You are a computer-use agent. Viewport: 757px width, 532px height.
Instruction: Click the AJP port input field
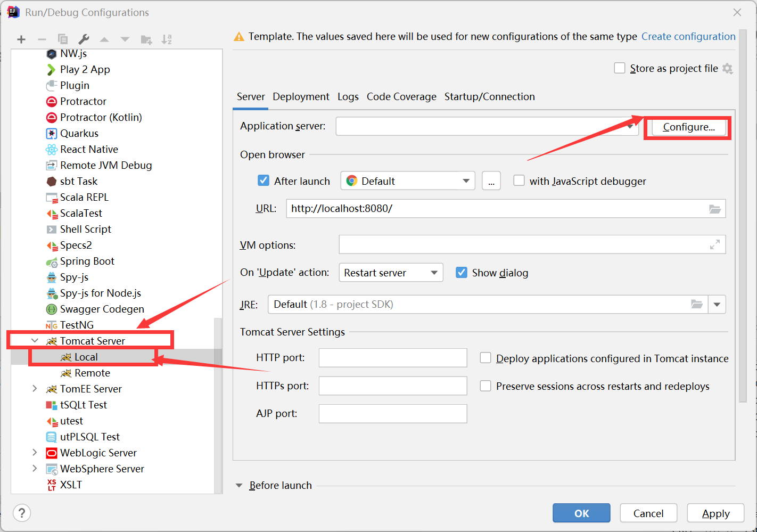click(x=393, y=414)
